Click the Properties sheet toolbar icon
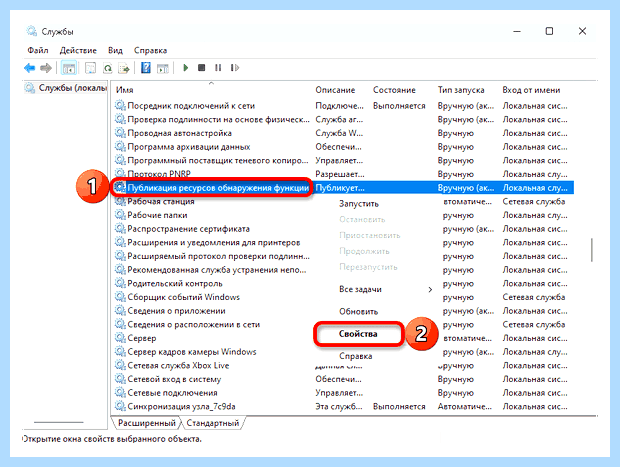The width and height of the screenshot is (620, 467). coord(91,68)
